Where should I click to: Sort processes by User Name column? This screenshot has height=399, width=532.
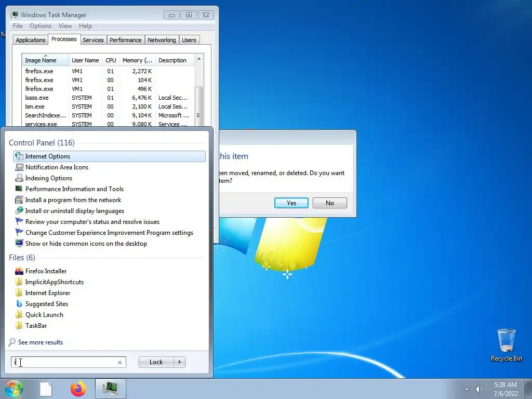point(86,60)
